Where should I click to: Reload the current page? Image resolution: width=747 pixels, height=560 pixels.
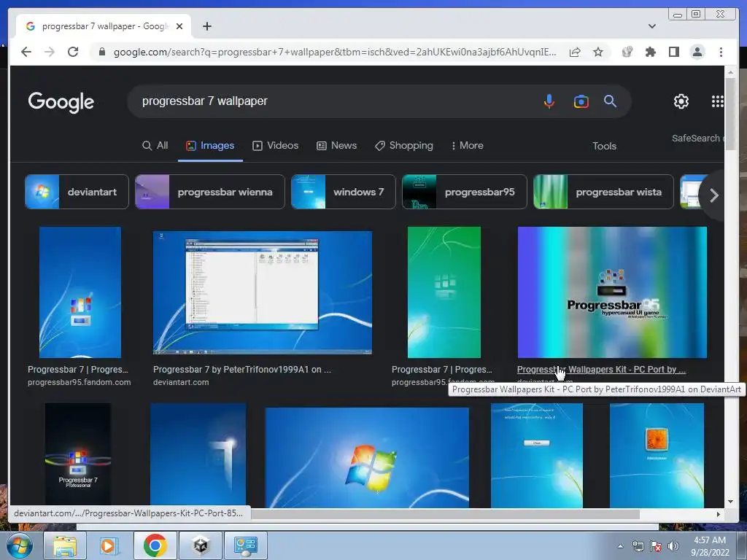point(73,52)
